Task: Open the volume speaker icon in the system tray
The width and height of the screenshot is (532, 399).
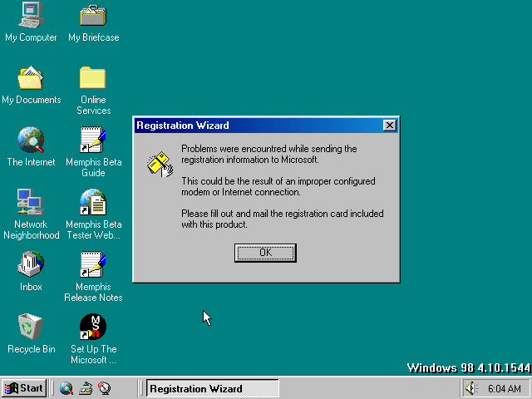Action: click(471, 388)
